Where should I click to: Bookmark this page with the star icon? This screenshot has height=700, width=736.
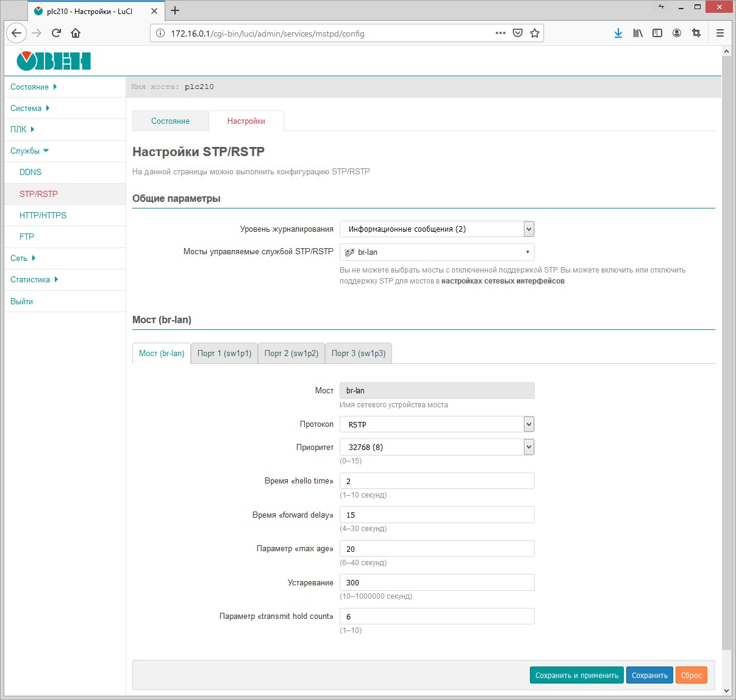tap(535, 33)
